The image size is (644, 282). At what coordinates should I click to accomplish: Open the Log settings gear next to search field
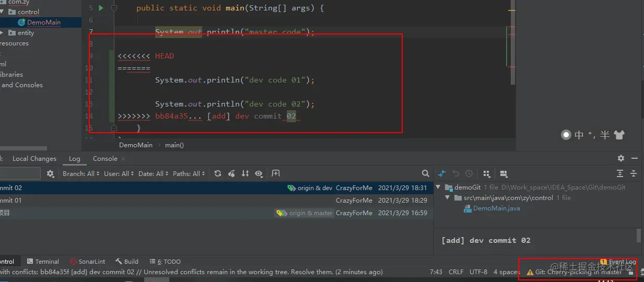[x=50, y=173]
